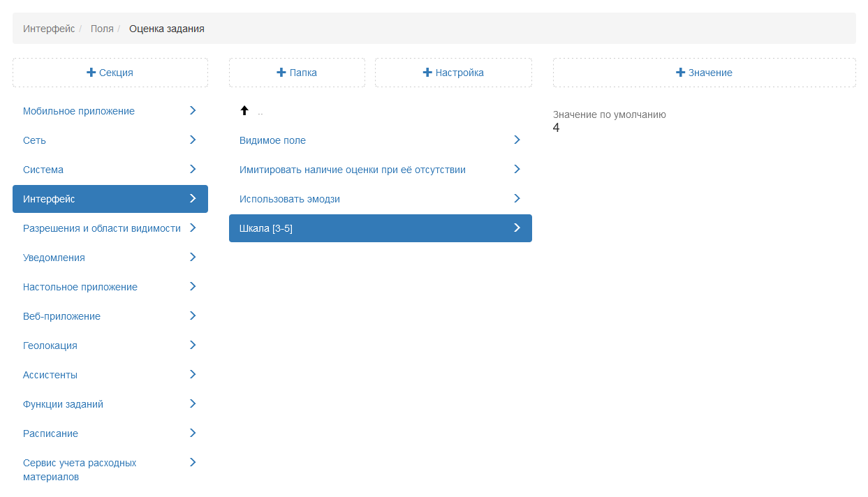This screenshot has width=868, height=497.
Task: Select Интерфейс breadcrumb link
Action: click(x=49, y=29)
